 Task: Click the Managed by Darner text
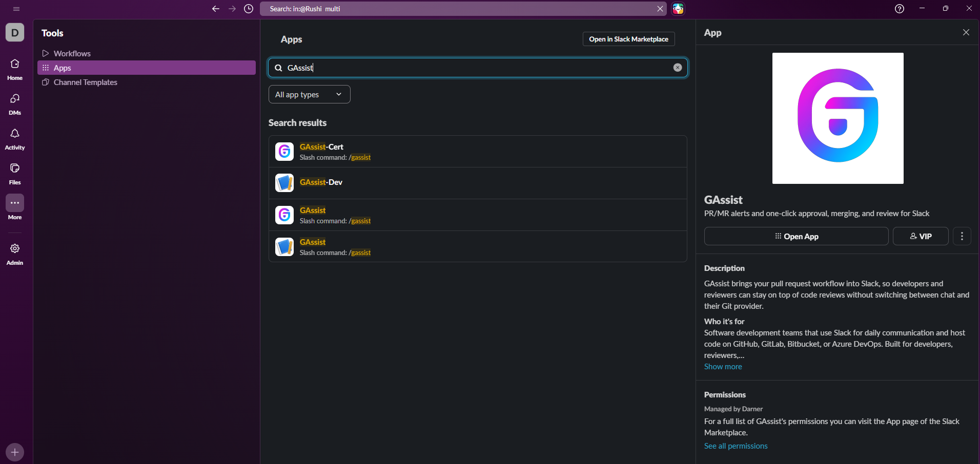coord(733,409)
